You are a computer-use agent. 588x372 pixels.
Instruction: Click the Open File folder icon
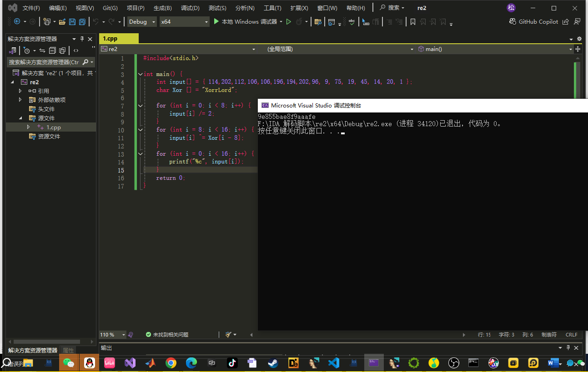pyautogui.click(x=62, y=22)
